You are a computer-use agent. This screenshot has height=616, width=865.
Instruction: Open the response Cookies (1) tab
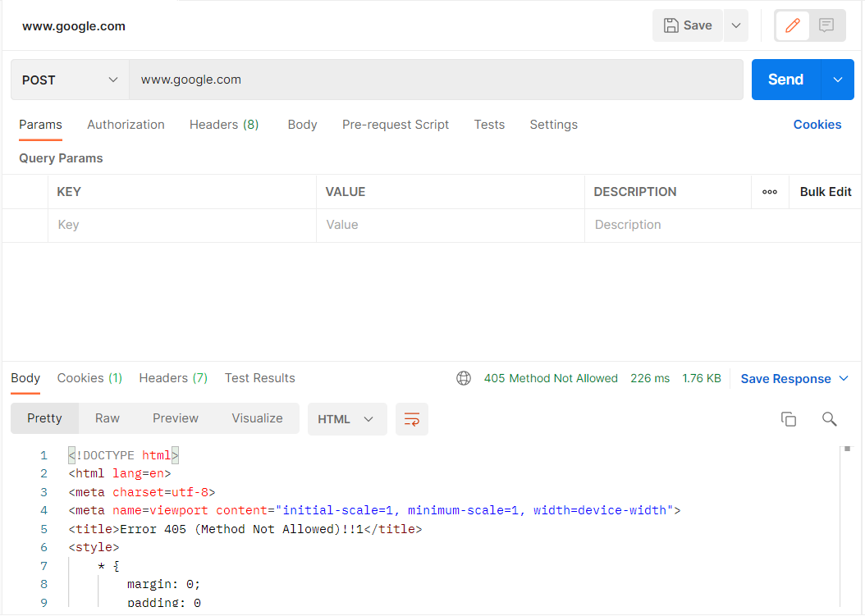coord(89,378)
